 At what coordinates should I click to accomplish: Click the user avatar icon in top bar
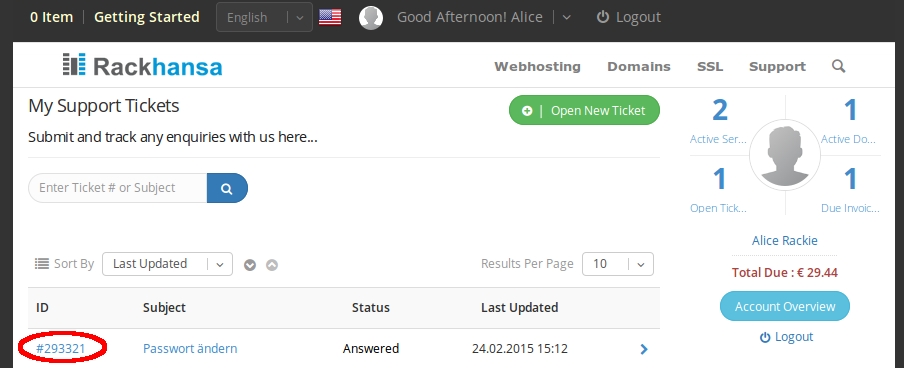(371, 18)
